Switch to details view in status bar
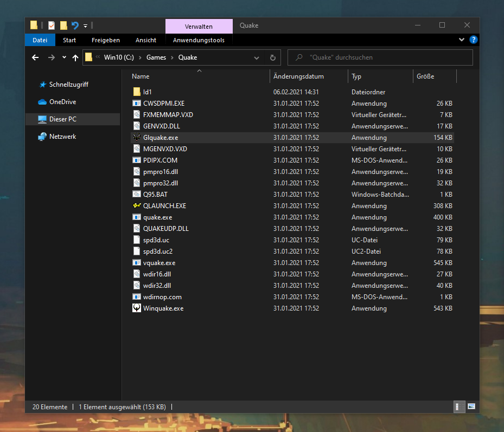The height and width of the screenshot is (432, 504). coord(458,407)
